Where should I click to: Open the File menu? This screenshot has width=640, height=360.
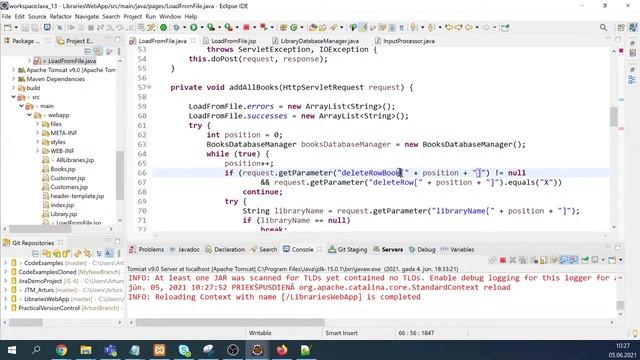(7, 16)
